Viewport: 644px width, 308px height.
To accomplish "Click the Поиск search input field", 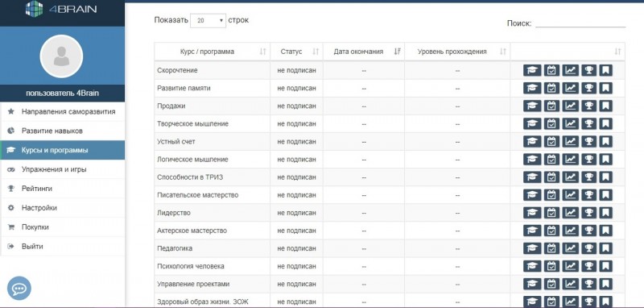I will [x=580, y=23].
